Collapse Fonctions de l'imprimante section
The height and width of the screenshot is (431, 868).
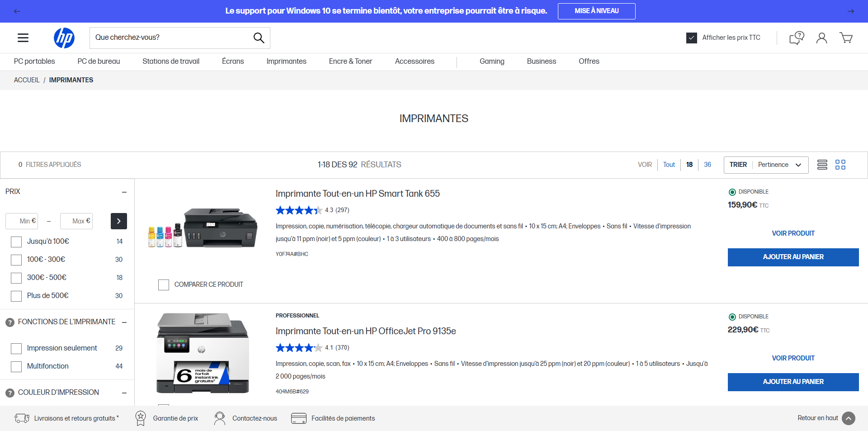124,322
